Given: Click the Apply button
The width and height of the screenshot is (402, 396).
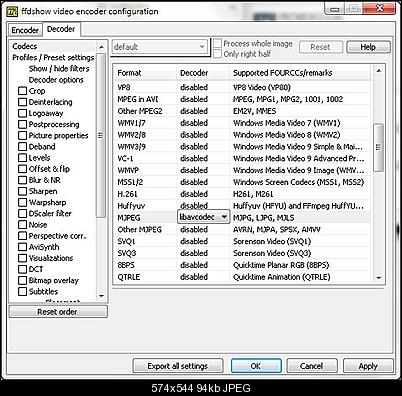Looking at the screenshot, I should coord(368,366).
